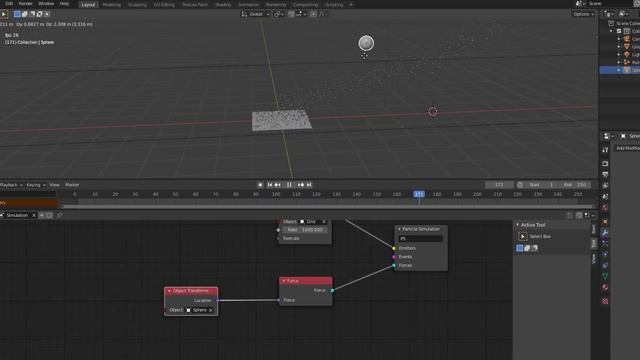This screenshot has width=640, height=360.
Task: Open the Edit menu
Action: [x=9, y=4]
